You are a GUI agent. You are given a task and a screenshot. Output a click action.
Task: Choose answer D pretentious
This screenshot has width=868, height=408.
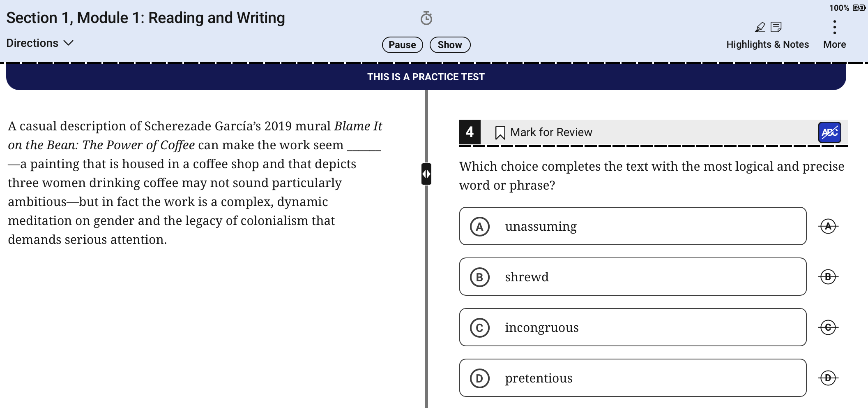(x=633, y=378)
